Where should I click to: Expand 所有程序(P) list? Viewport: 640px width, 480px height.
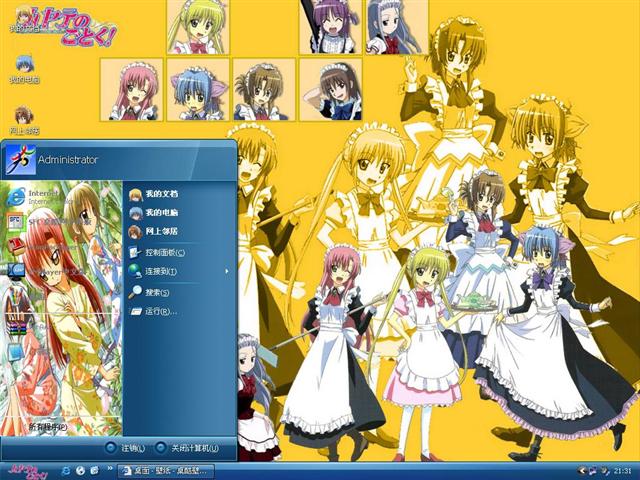(47, 427)
